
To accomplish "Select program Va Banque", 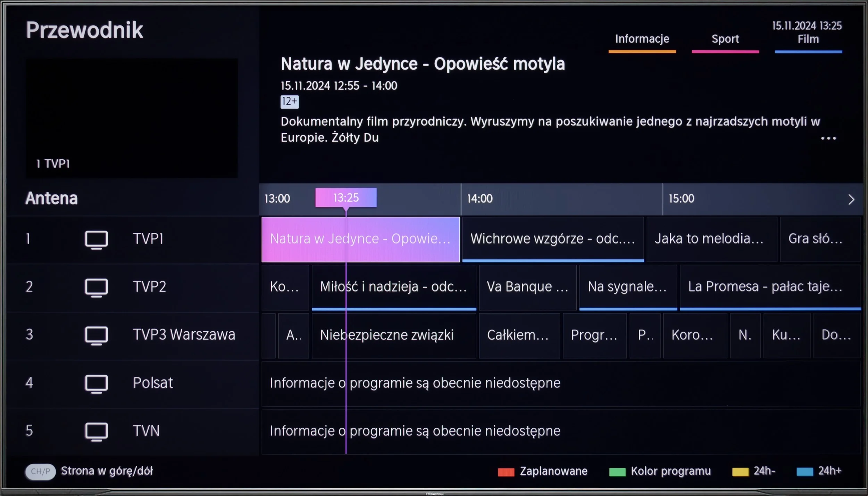I will (528, 287).
